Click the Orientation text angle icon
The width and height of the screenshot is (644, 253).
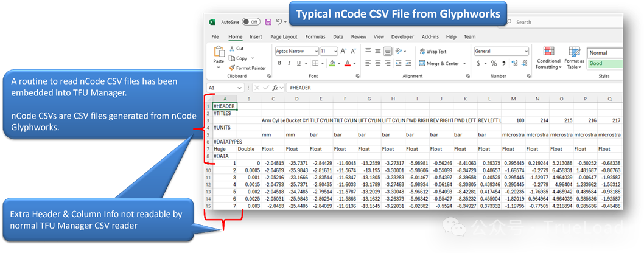coord(399,51)
